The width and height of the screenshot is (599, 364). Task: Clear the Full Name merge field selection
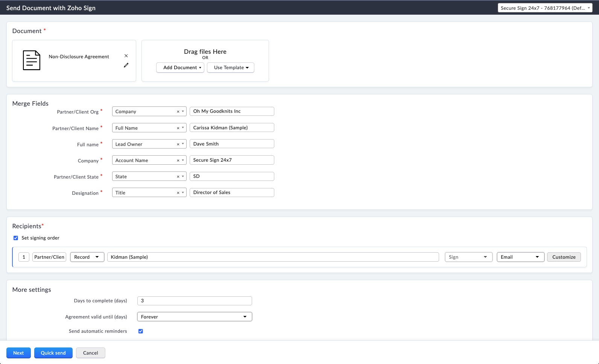(178, 128)
